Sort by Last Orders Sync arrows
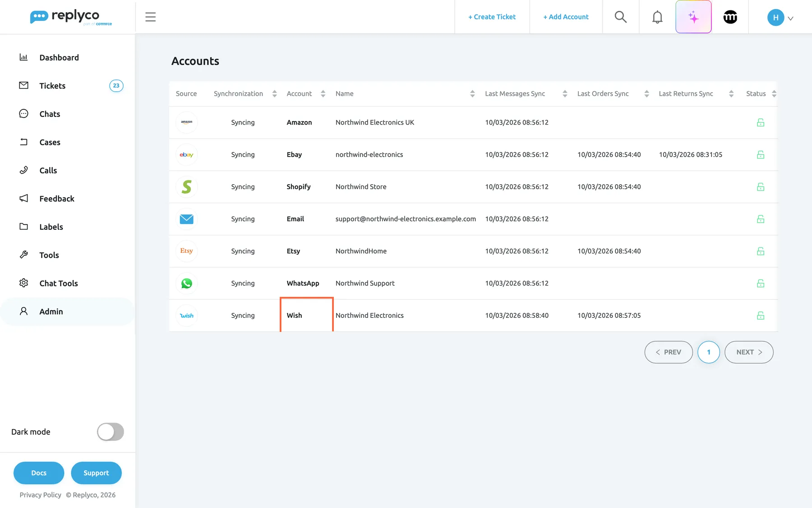Screen dimensions: 812x508 (x=646, y=93)
